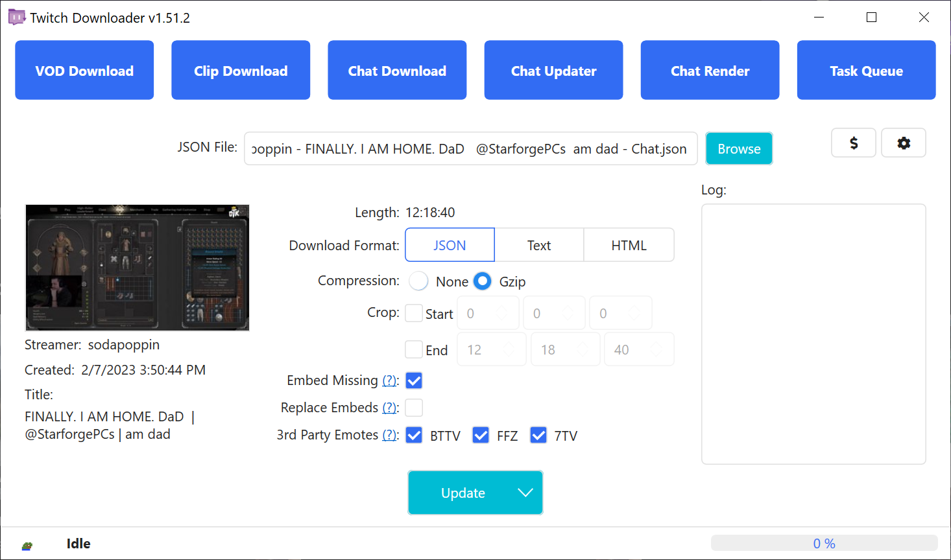
Task: Enable the crop End checkbox
Action: coord(414,350)
